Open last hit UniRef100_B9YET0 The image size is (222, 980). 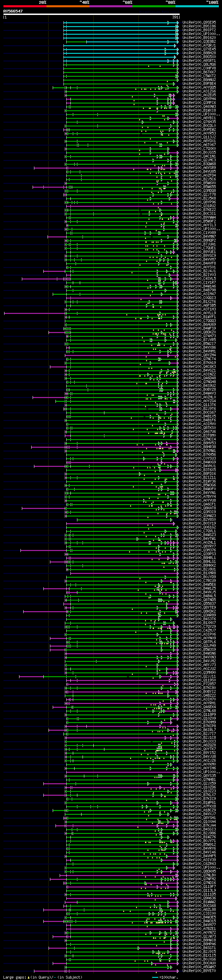(199, 971)
